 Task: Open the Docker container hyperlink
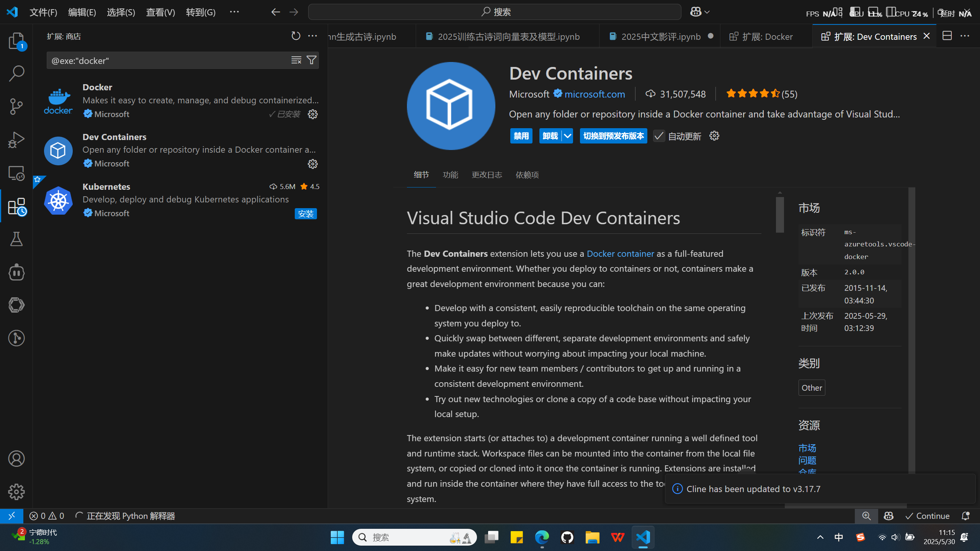pos(620,254)
